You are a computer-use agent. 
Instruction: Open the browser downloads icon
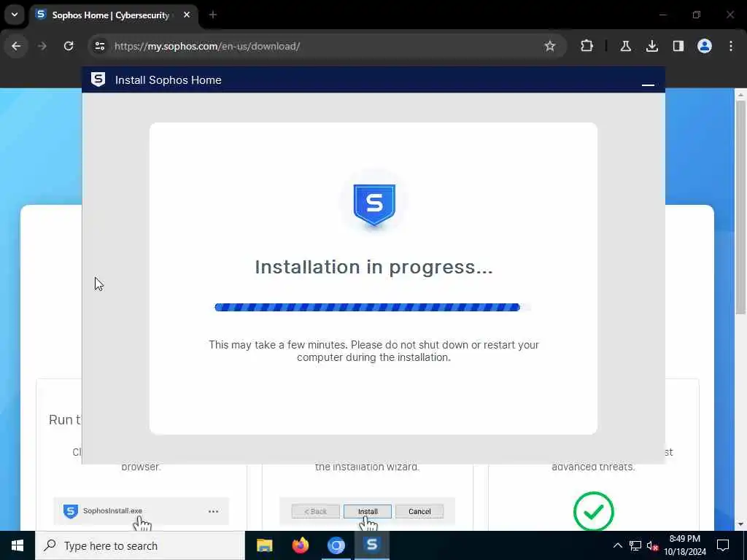point(651,46)
